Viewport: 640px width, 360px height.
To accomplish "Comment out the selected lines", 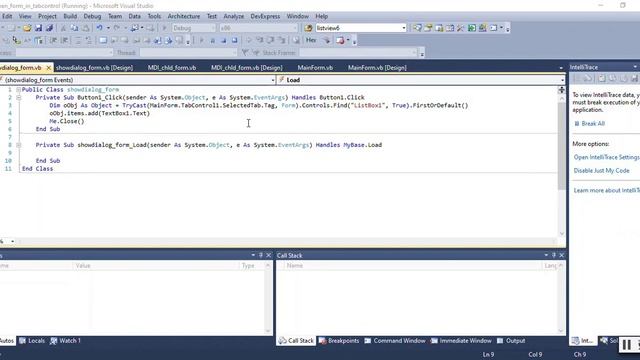I will (77, 40).
